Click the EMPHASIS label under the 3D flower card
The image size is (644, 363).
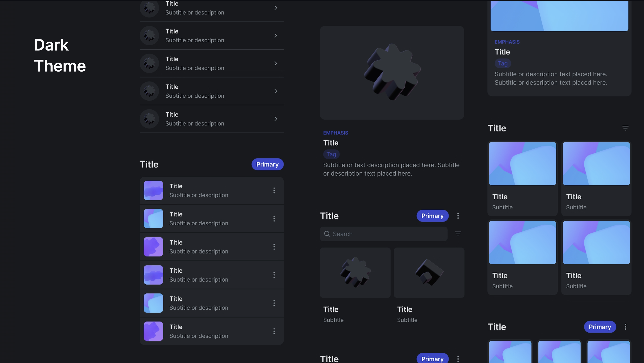click(x=335, y=133)
